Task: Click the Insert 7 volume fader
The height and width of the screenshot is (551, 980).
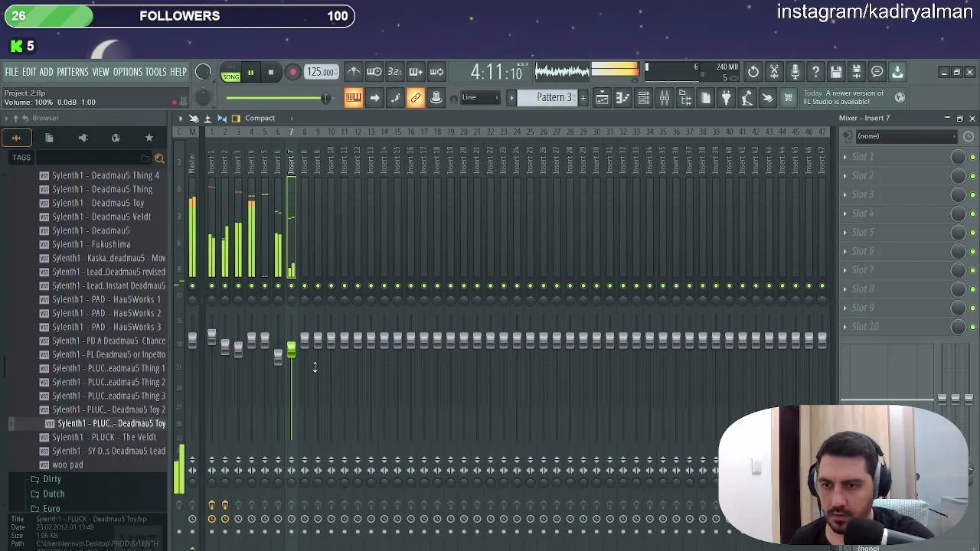Action: pos(291,350)
